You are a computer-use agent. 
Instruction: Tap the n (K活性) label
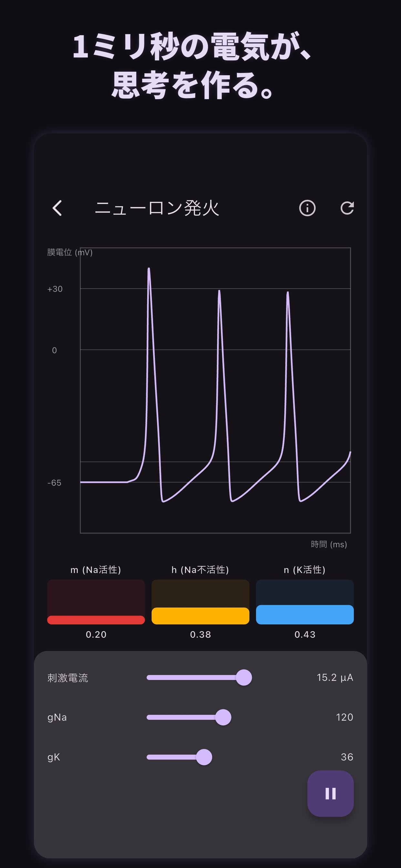pos(305,569)
